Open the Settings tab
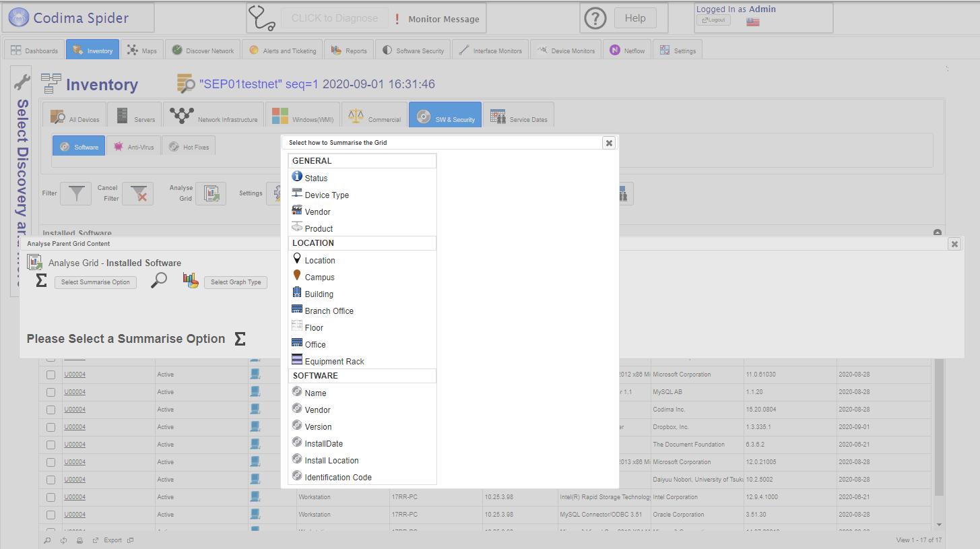This screenshot has width=980, height=549. pyautogui.click(x=678, y=50)
